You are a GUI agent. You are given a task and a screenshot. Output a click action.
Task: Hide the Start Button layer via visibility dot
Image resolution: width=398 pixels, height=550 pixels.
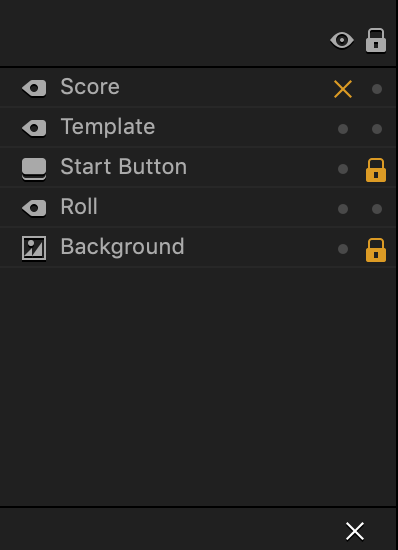343,169
